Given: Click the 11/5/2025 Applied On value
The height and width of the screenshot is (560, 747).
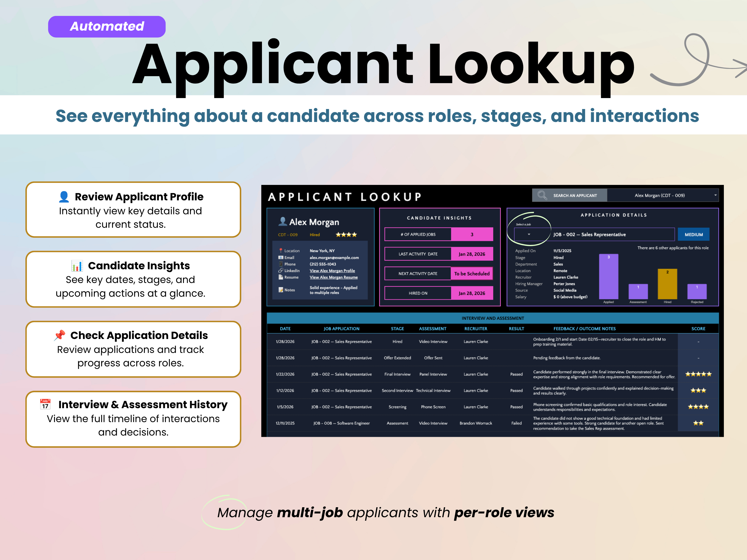Looking at the screenshot, I should point(562,250).
